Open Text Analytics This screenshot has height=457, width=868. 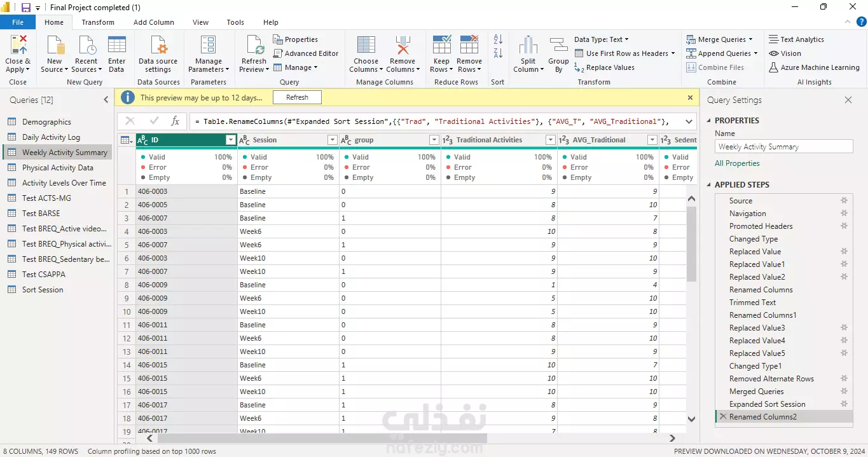click(x=796, y=39)
